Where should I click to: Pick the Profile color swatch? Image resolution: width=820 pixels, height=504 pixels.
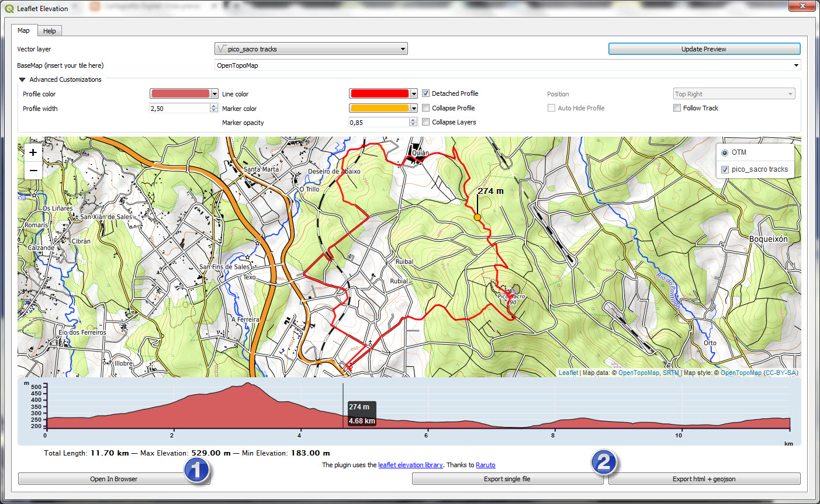180,94
